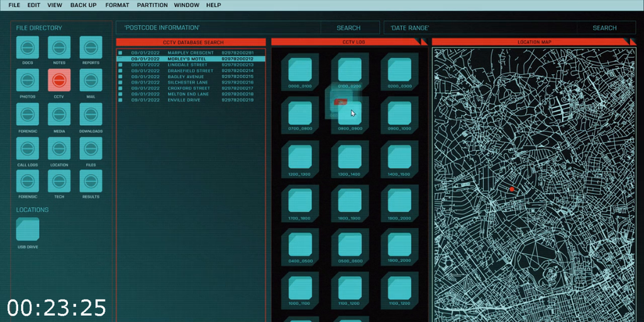Click ID 92978200216 in database list
The height and width of the screenshot is (322, 644).
tap(237, 82)
